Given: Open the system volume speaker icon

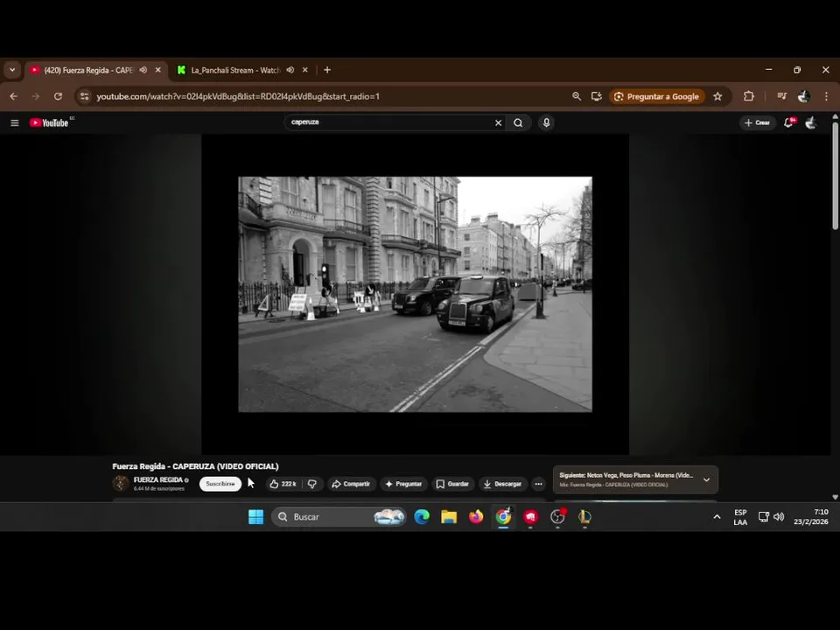Looking at the screenshot, I should [x=779, y=517].
